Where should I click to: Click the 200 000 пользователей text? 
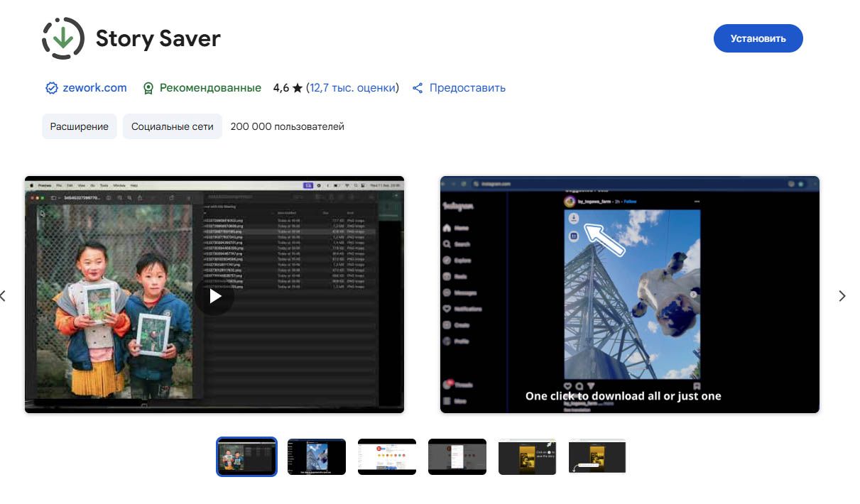288,126
